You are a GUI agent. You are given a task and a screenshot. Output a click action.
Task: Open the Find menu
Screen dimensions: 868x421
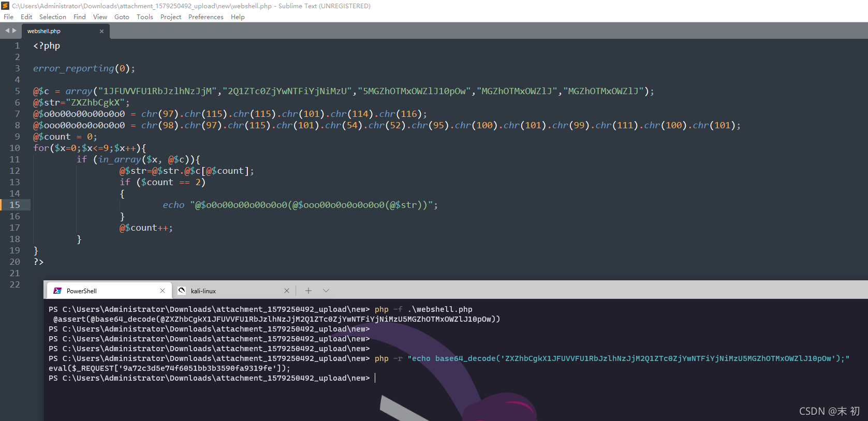pos(80,17)
